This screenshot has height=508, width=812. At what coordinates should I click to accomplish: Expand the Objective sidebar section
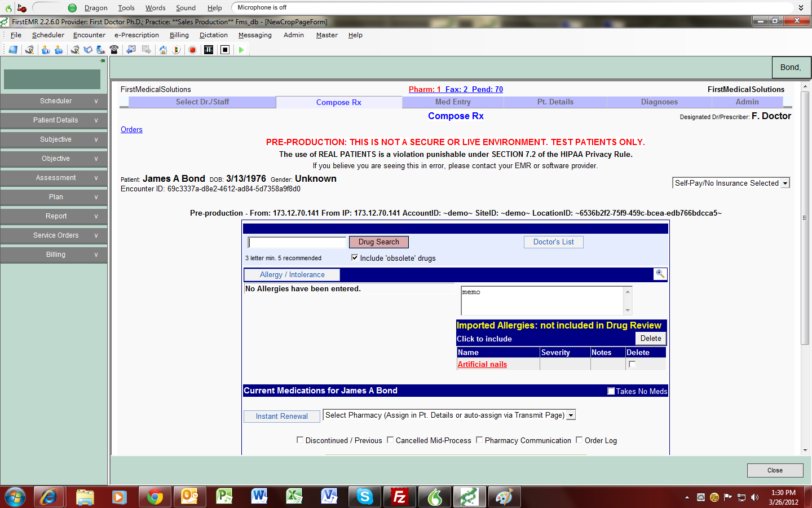click(54, 159)
